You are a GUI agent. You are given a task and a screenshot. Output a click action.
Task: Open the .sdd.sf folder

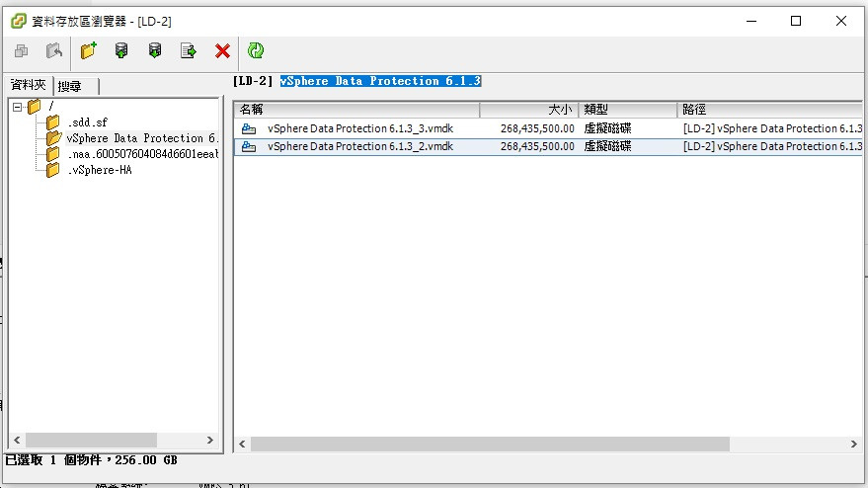click(x=88, y=122)
